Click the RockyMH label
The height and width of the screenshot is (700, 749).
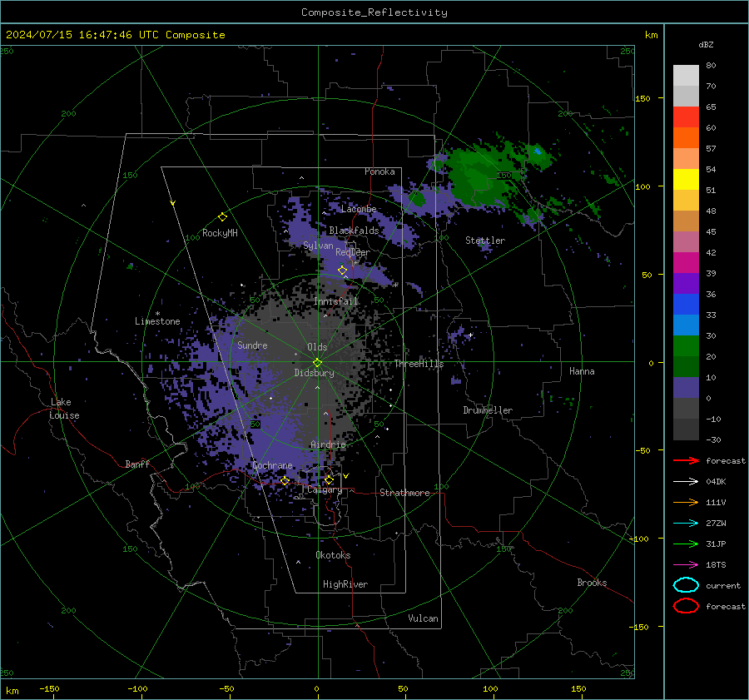[220, 233]
